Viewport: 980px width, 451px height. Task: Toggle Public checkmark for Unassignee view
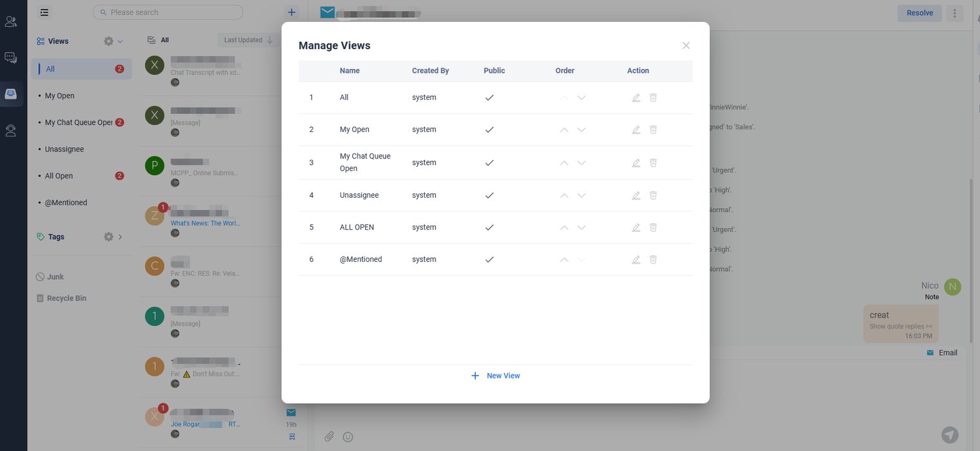489,195
